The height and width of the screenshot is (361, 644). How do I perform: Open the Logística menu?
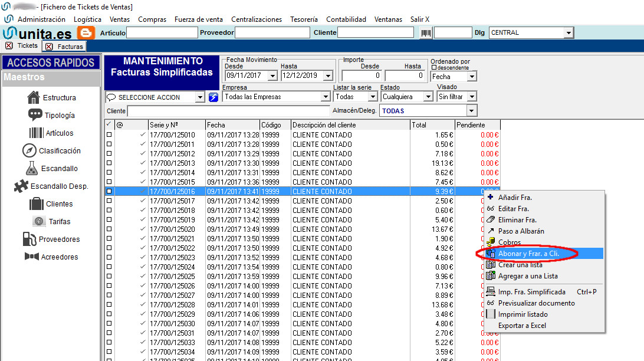[87, 19]
